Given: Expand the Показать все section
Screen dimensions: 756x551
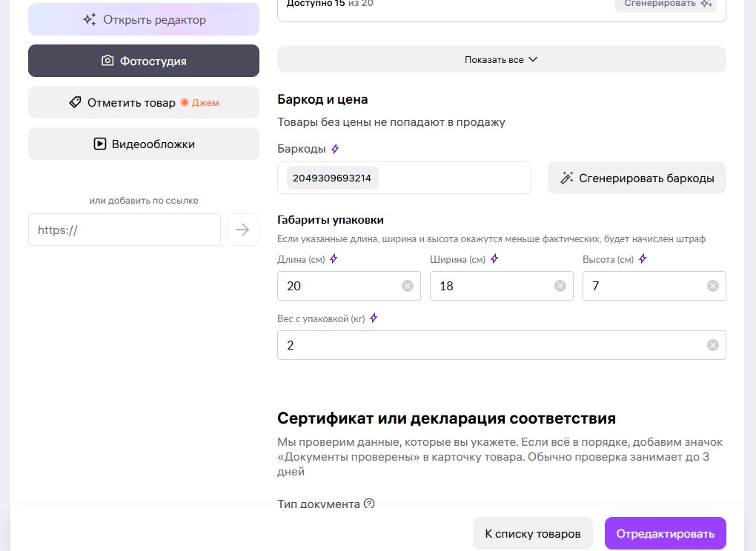Looking at the screenshot, I should (501, 59).
